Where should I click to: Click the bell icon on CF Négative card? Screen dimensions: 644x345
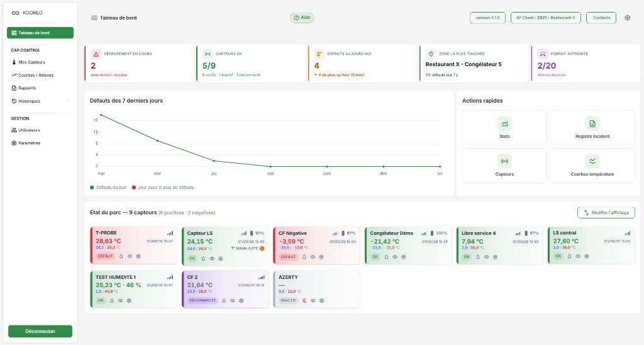click(x=304, y=257)
